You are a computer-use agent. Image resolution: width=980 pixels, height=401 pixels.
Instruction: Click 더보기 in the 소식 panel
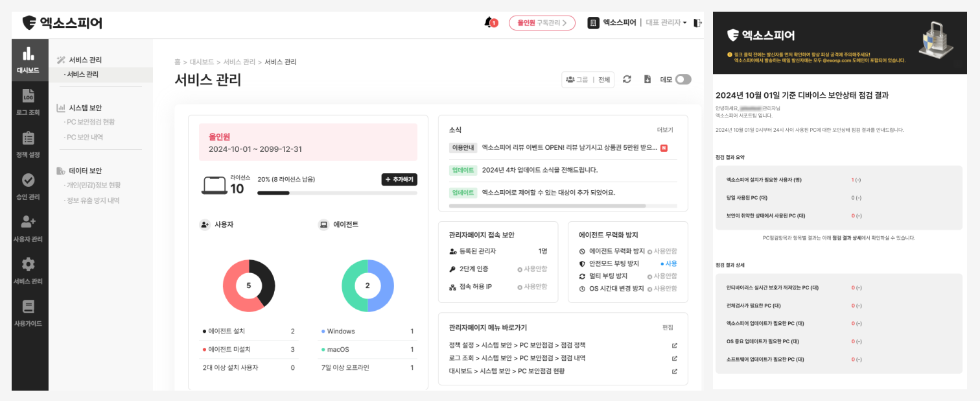coord(665,130)
